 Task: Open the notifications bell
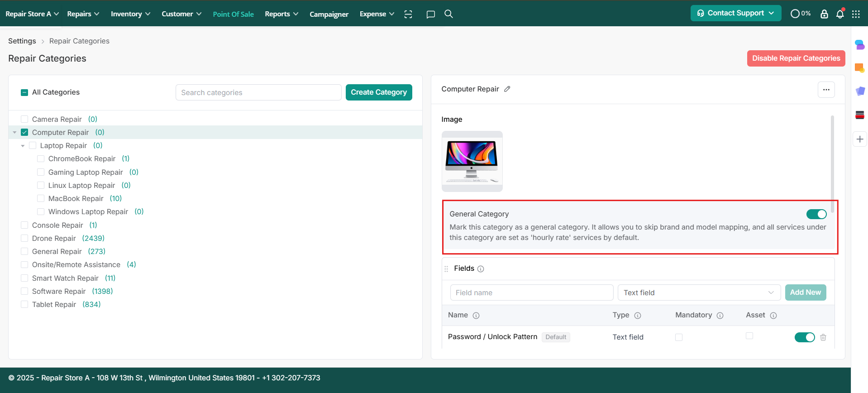[840, 14]
